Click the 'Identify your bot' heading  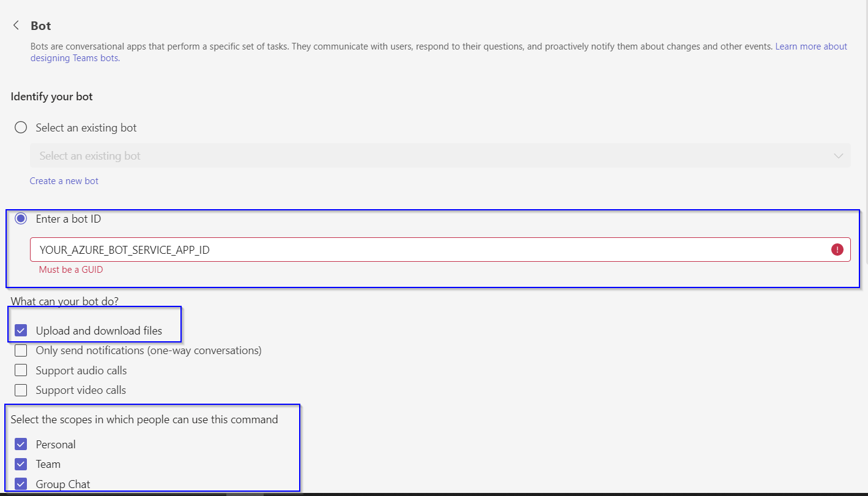click(x=52, y=97)
